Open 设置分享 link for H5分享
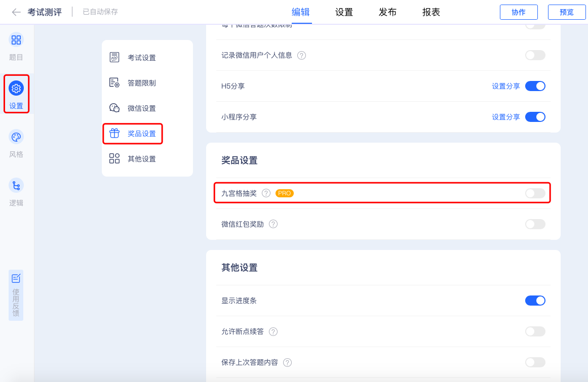Screen dimensions: 588x382 pos(506,86)
